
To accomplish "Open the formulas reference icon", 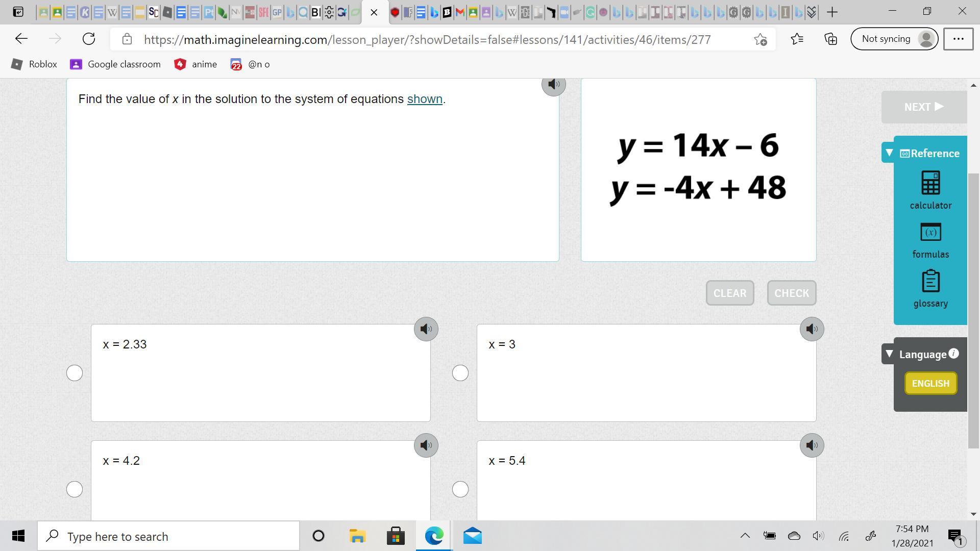I will 930,233.
